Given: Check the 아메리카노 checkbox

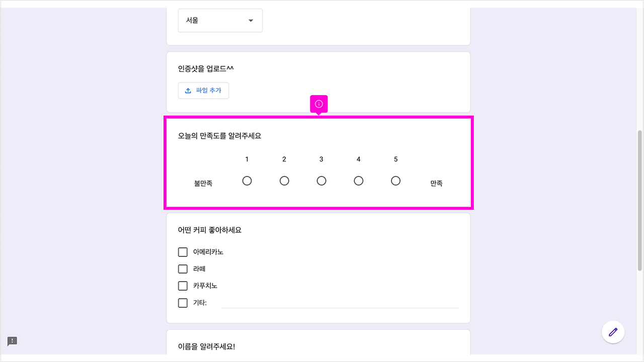Looking at the screenshot, I should tap(183, 251).
